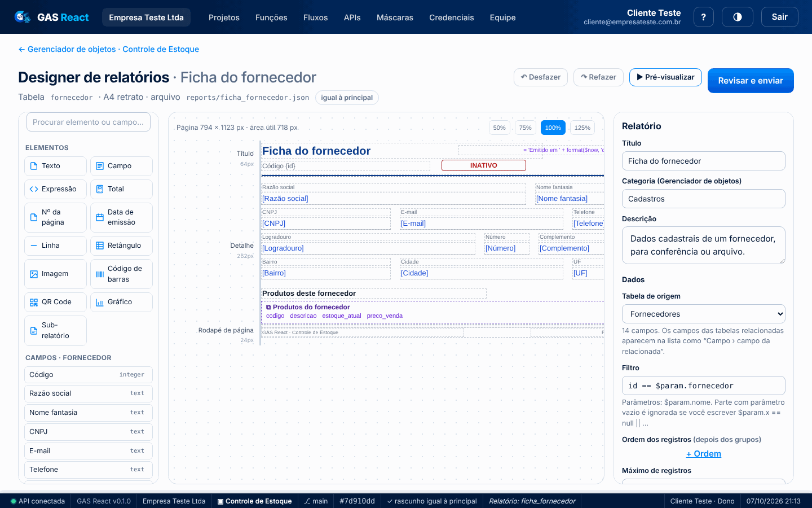Open the Tabela de origem Fornecedores dropdown
The image size is (812, 508).
(703, 314)
